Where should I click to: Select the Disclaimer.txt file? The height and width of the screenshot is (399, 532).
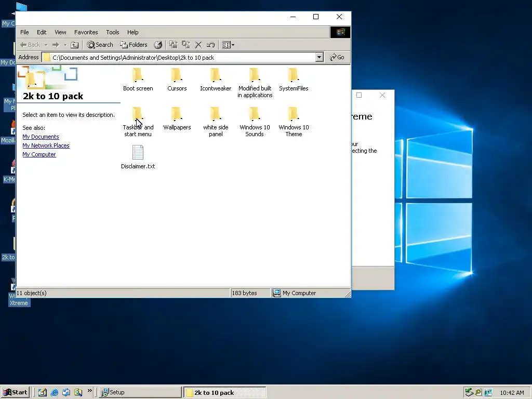pyautogui.click(x=138, y=157)
